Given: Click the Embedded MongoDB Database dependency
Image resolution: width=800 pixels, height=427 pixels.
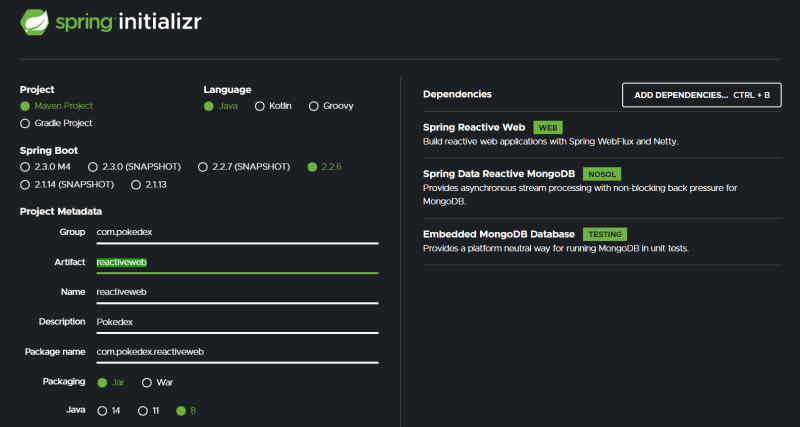Looking at the screenshot, I should pyautogui.click(x=498, y=234).
